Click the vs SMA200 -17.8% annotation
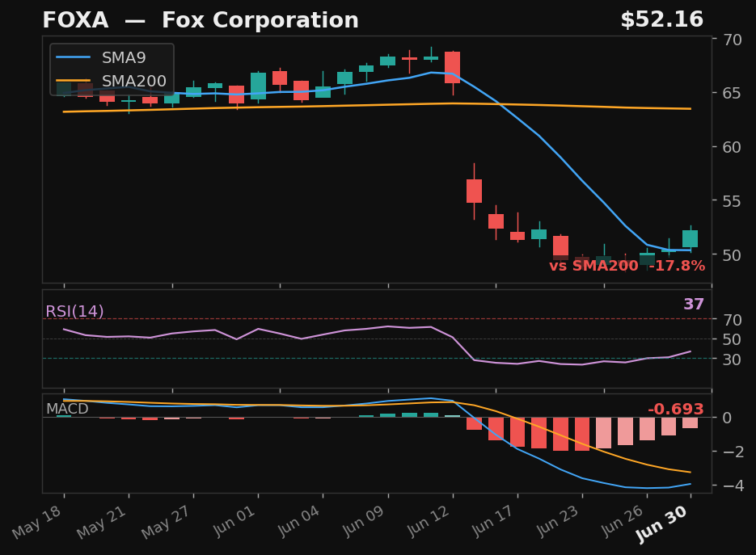The image size is (756, 555). click(x=627, y=266)
